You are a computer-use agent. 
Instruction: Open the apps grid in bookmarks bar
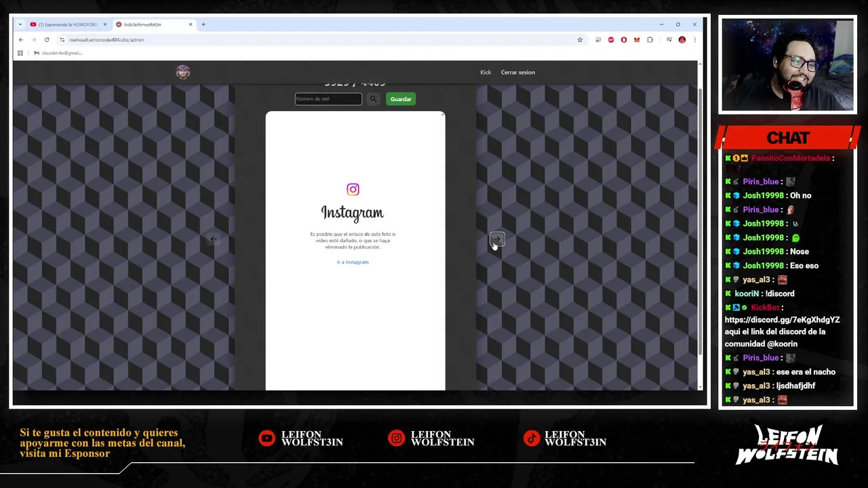[20, 53]
